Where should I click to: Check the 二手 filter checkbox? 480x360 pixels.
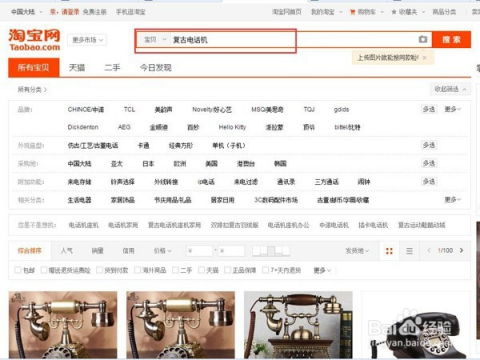click(x=175, y=270)
